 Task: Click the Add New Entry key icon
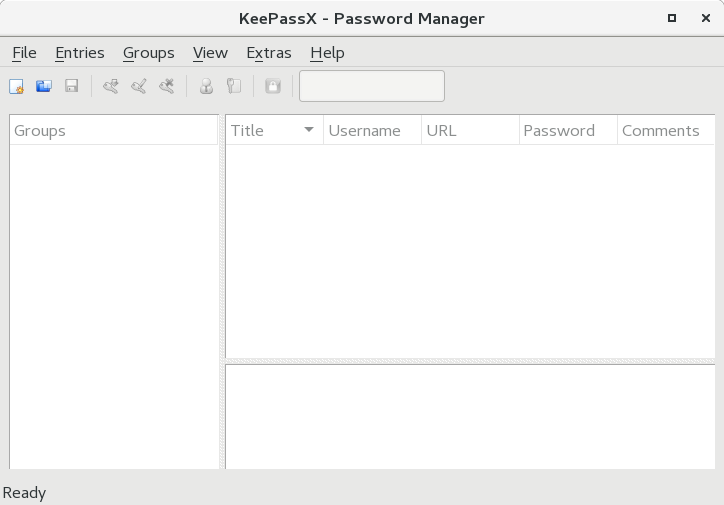pos(111,86)
